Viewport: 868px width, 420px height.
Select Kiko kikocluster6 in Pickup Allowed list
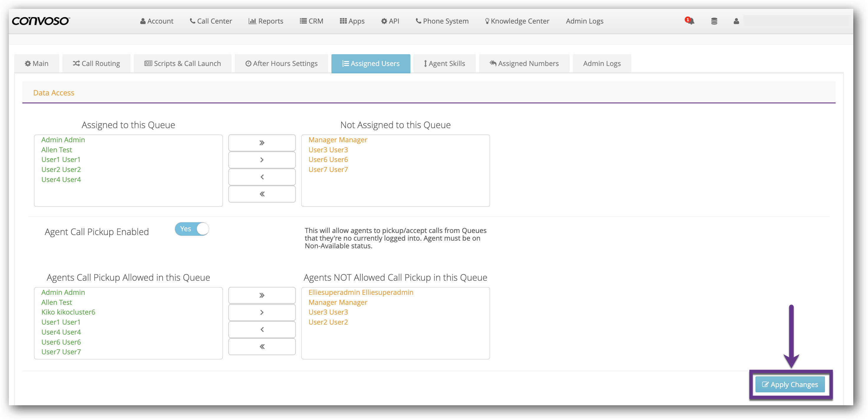pyautogui.click(x=68, y=312)
